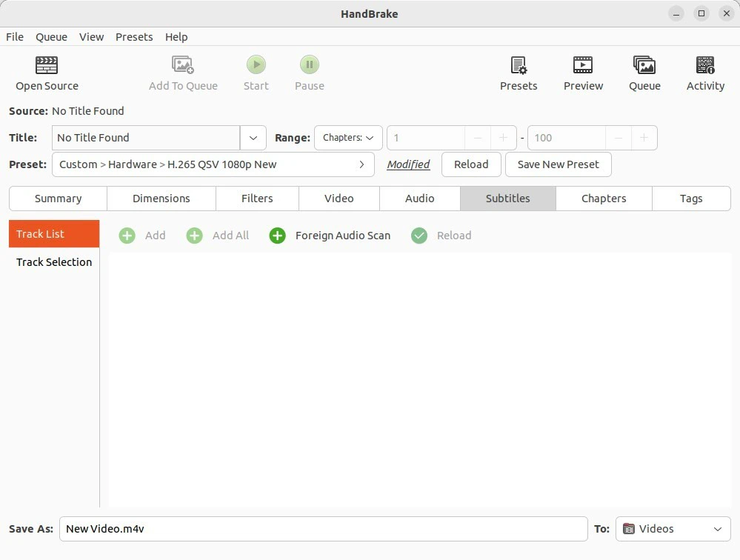
Task: Open the Activity log icon
Action: [x=705, y=65]
